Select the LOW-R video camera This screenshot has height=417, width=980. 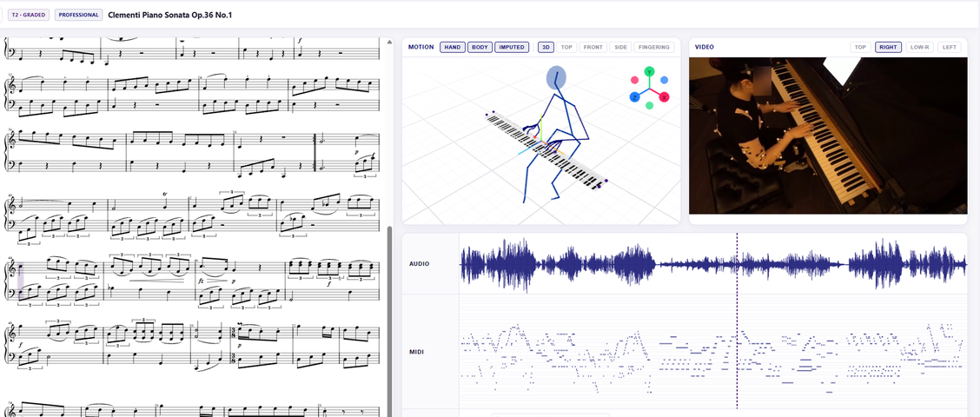point(920,47)
